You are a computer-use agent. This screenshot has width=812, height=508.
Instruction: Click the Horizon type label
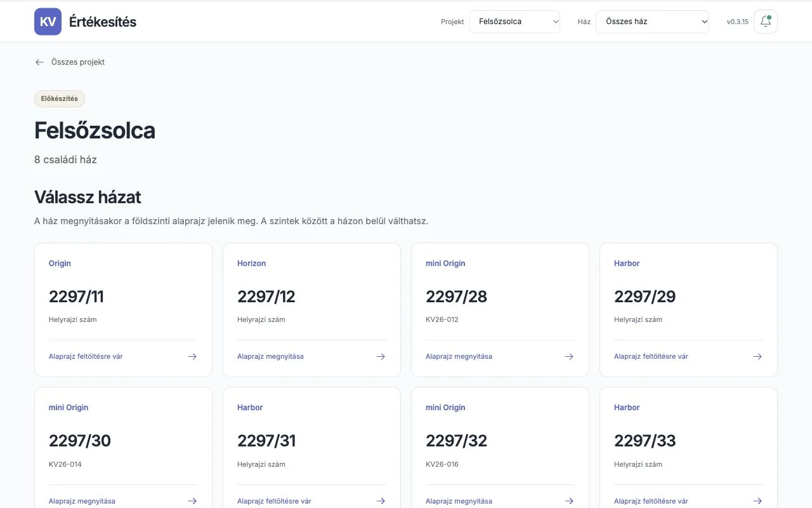[x=252, y=264]
